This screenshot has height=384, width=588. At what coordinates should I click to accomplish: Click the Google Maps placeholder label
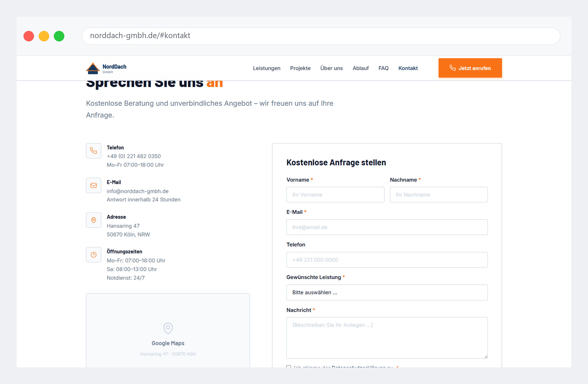click(x=168, y=343)
